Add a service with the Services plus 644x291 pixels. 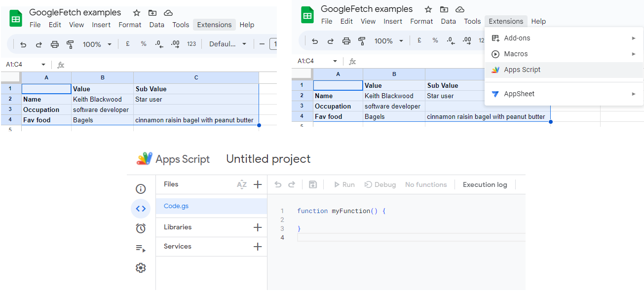258,247
